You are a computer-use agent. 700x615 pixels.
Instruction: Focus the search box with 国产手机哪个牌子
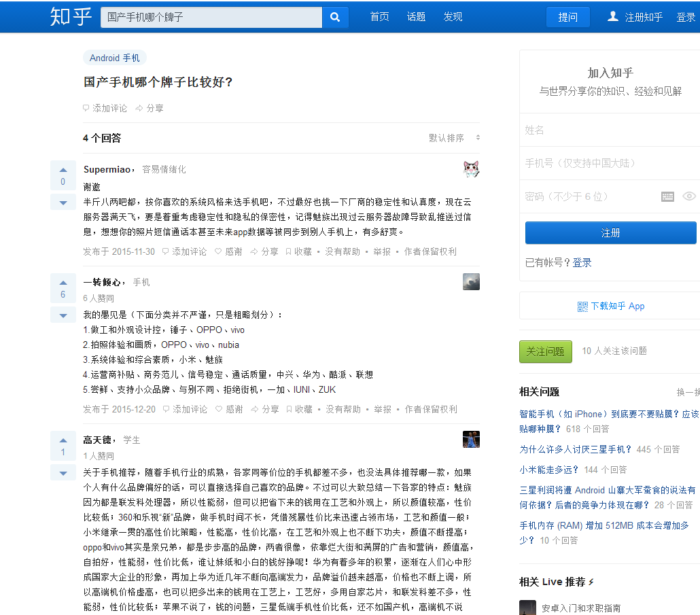(x=211, y=18)
